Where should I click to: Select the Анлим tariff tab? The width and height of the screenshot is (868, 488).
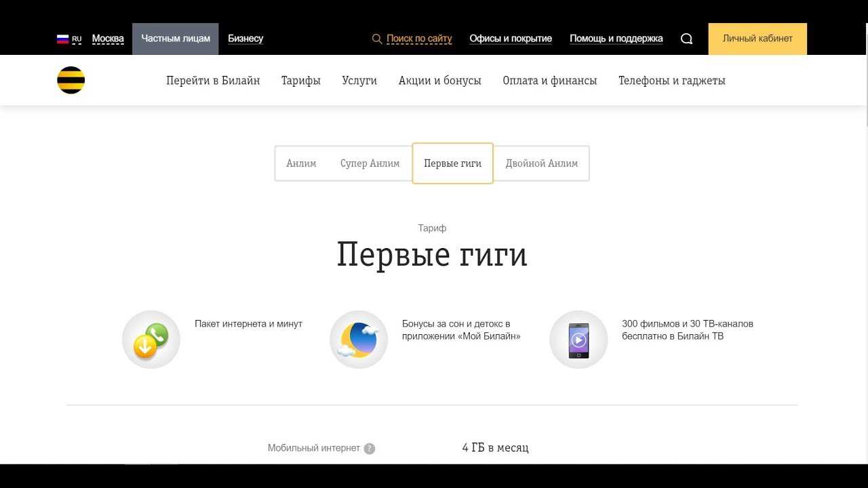click(301, 163)
